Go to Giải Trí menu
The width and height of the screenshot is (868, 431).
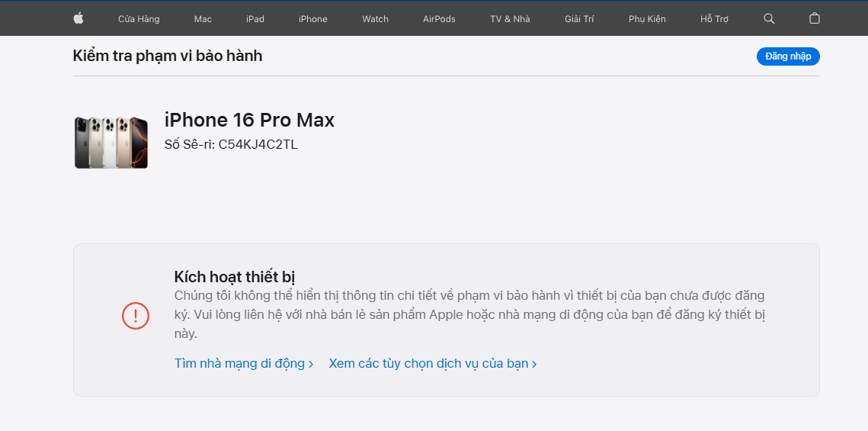coord(579,19)
